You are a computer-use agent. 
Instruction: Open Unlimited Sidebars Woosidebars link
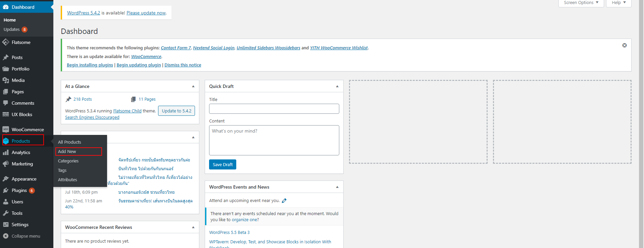coord(268,48)
